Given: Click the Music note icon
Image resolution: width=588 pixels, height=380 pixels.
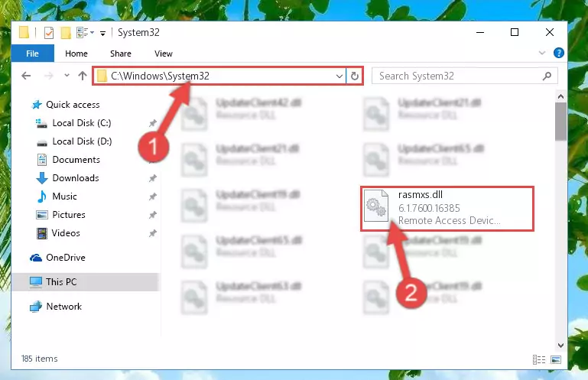Looking at the screenshot, I should [x=41, y=196].
